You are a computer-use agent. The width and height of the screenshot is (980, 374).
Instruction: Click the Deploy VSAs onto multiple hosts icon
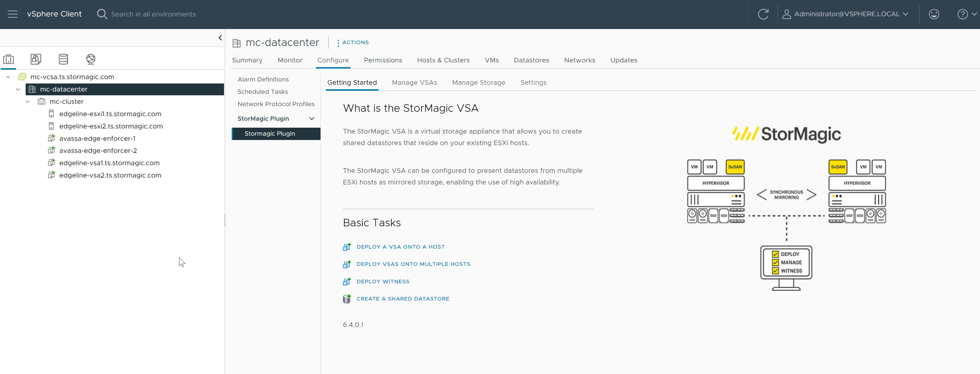tap(347, 264)
